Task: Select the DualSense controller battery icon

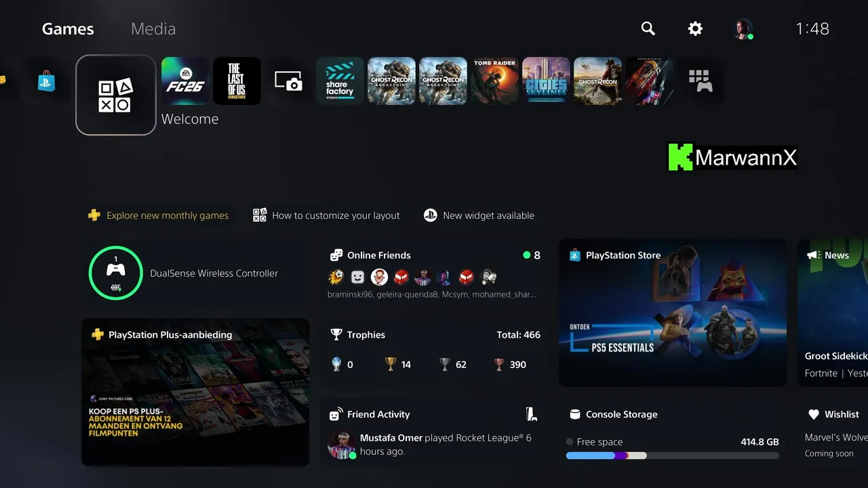Action: (x=116, y=287)
